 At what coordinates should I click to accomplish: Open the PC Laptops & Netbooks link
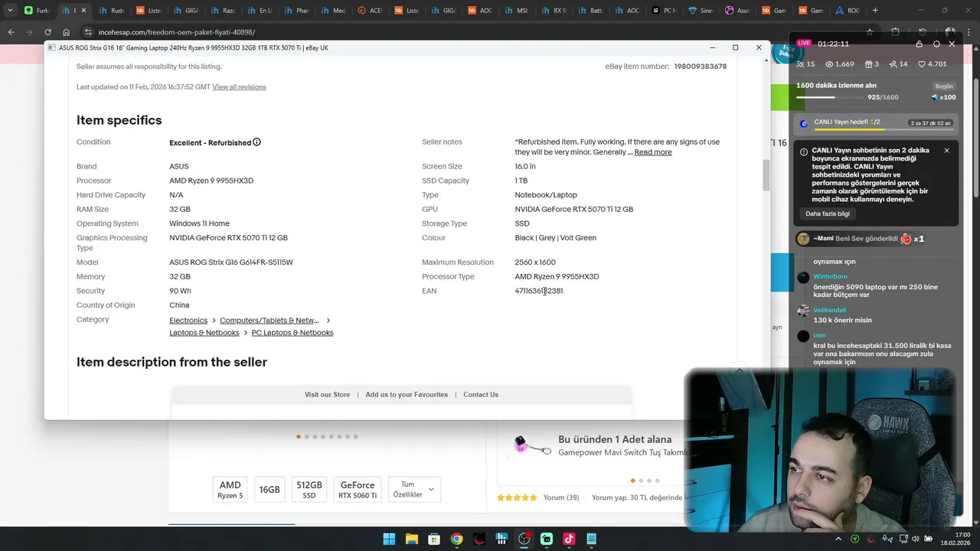(x=292, y=333)
